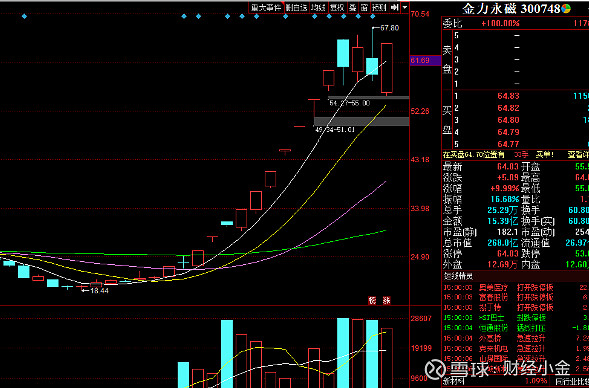Click the stock title 金力永磁 300748
The image size is (589, 388).
pyautogui.click(x=511, y=9)
